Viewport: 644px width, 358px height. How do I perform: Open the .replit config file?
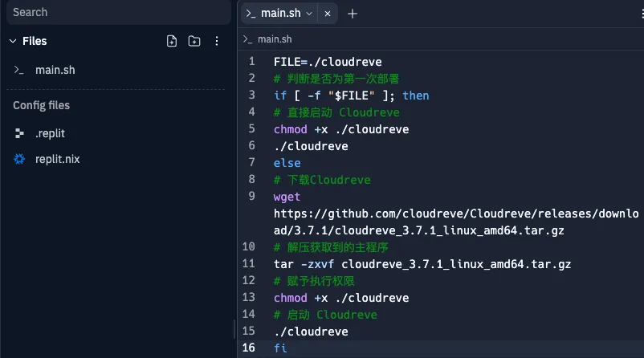coord(50,133)
